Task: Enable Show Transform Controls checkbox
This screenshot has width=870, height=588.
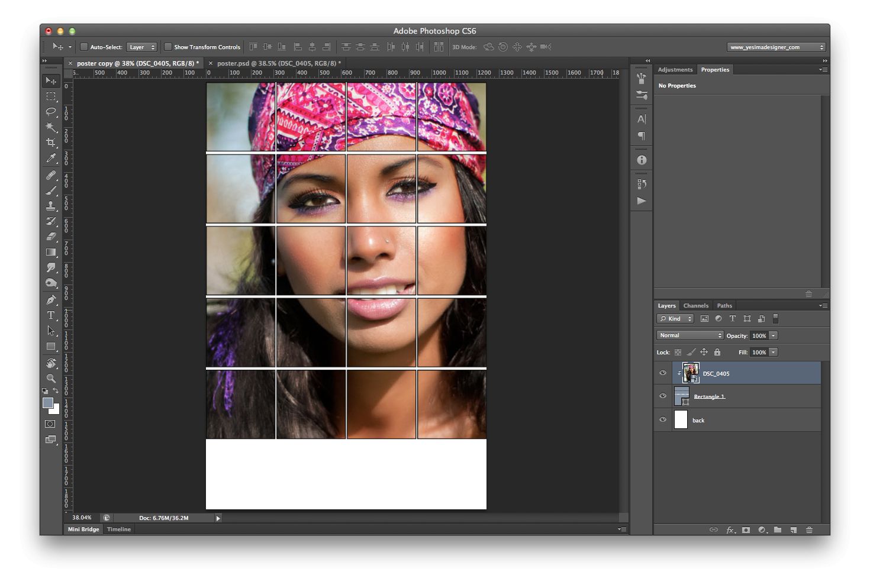Action: point(168,47)
